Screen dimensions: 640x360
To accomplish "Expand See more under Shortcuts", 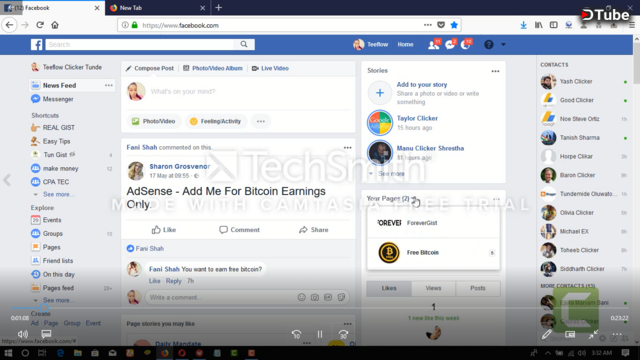I will [58, 194].
